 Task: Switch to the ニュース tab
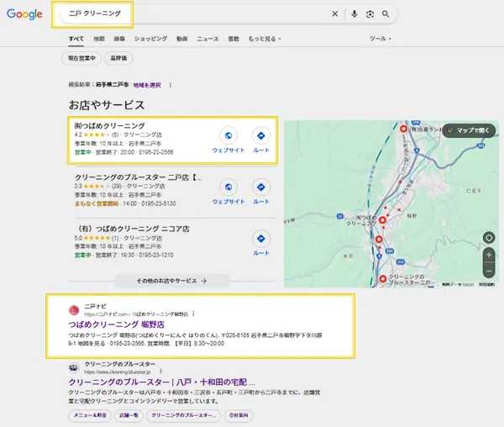click(207, 39)
